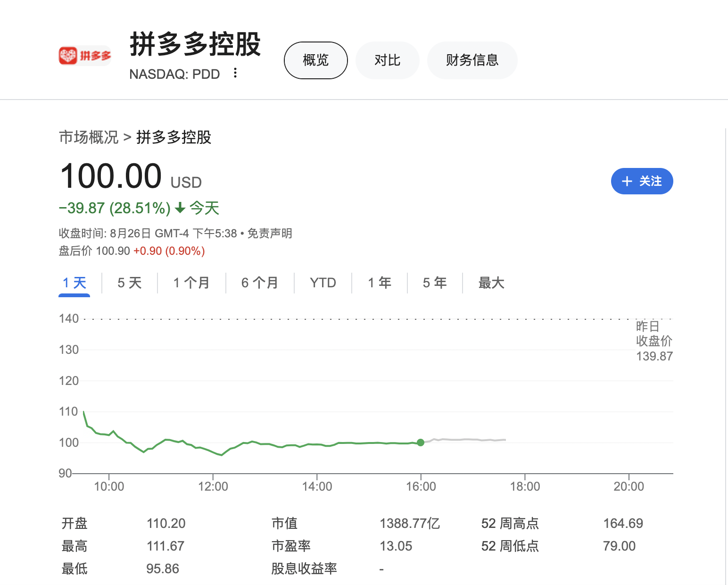Show the 1 个月 chart range
Viewport: 728px width, 585px height.
click(191, 283)
